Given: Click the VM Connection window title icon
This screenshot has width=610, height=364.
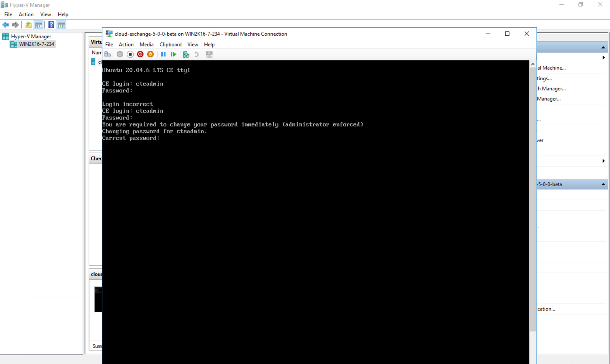Looking at the screenshot, I should pos(109,34).
